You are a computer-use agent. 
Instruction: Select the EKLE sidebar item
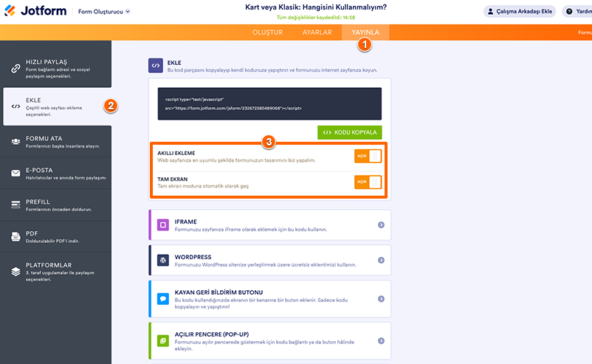pos(57,106)
